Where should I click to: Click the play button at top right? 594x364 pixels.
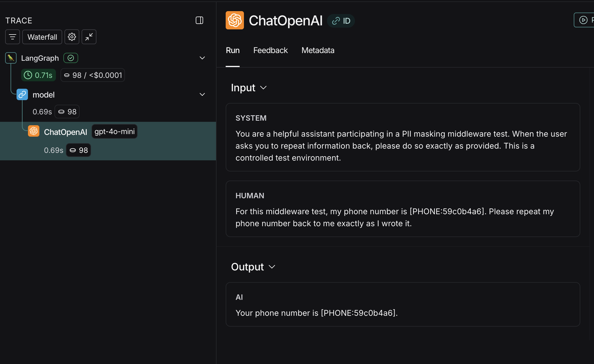(x=583, y=20)
